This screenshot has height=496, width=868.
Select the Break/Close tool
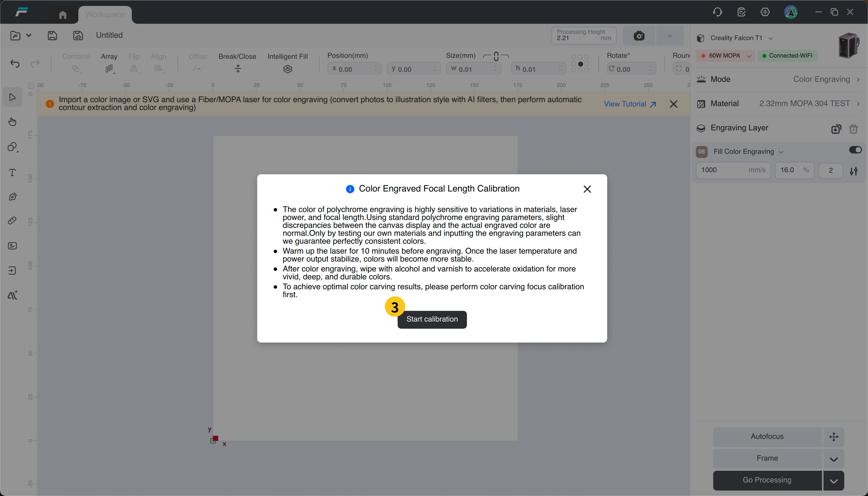click(237, 63)
